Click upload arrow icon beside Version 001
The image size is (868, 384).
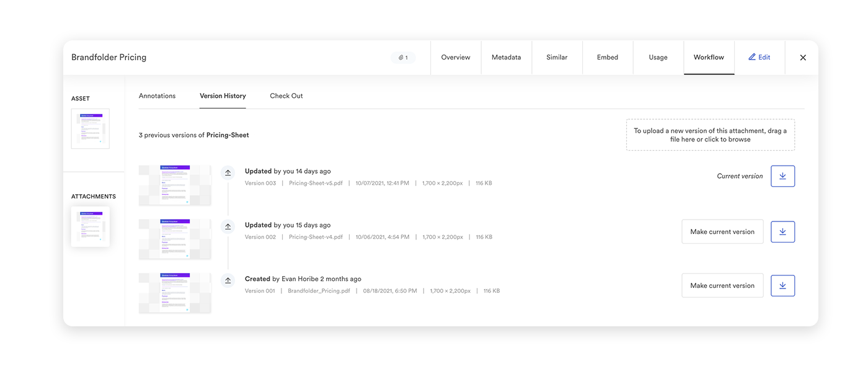(x=228, y=281)
